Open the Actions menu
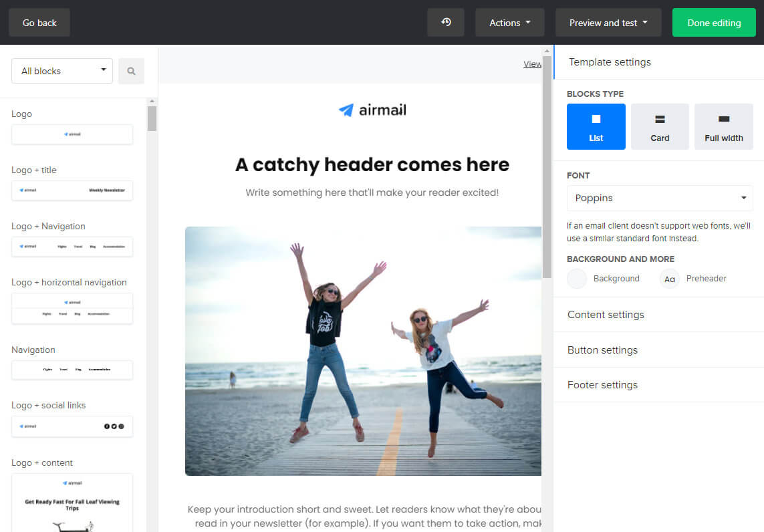This screenshot has width=764, height=532. click(x=509, y=22)
